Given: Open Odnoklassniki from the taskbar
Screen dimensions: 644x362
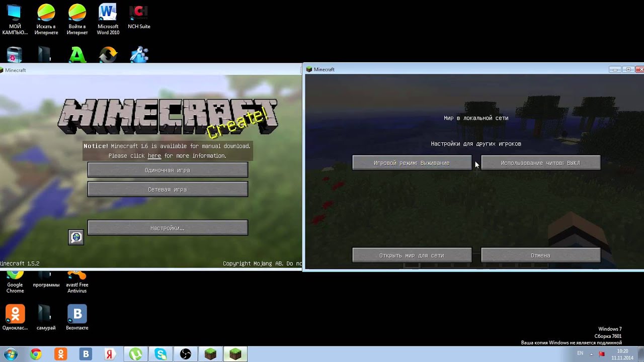Looking at the screenshot, I should (61, 354).
